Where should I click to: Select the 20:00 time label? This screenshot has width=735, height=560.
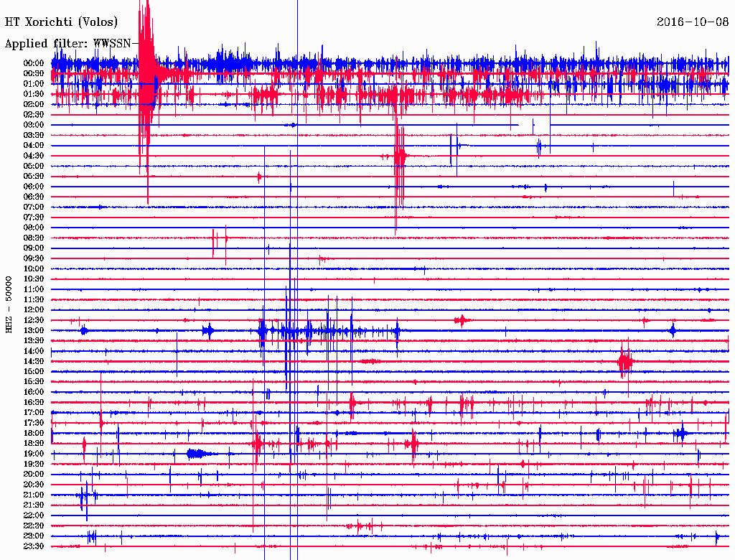pos(34,474)
